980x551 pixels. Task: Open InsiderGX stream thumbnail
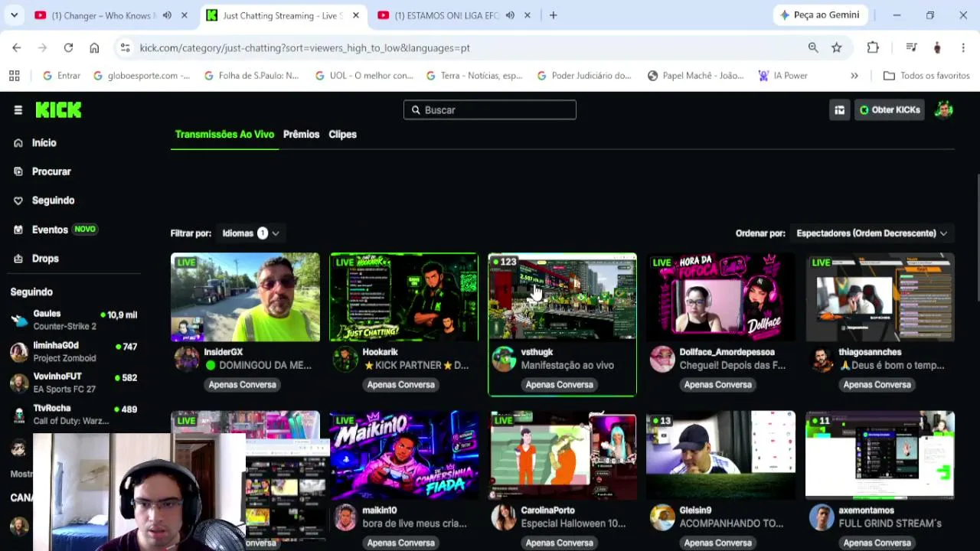[x=245, y=297]
